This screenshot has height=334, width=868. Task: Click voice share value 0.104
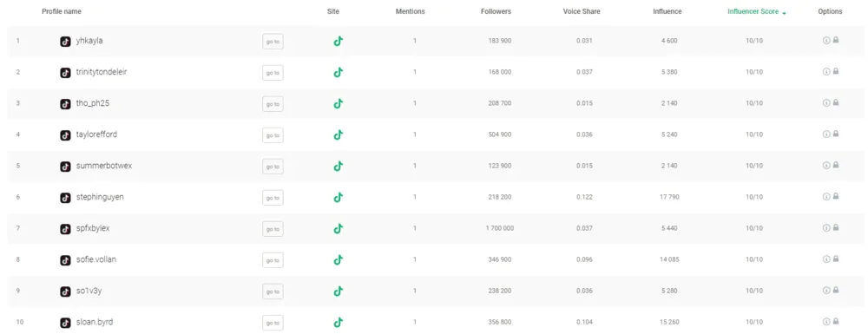click(584, 322)
